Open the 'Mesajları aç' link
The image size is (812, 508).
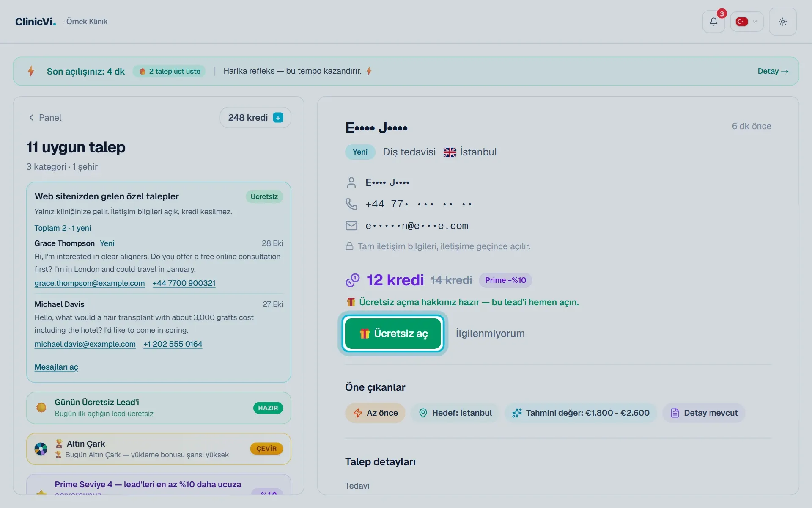coord(56,367)
